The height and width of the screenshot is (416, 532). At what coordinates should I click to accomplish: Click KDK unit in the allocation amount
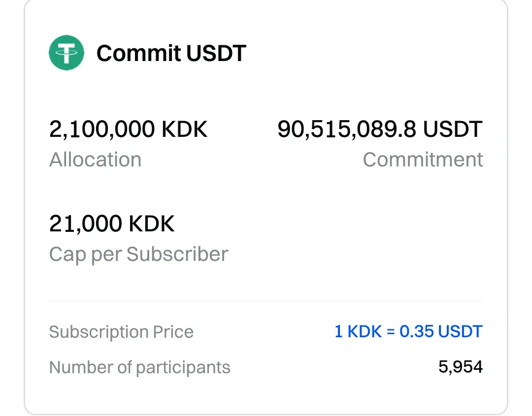185,129
